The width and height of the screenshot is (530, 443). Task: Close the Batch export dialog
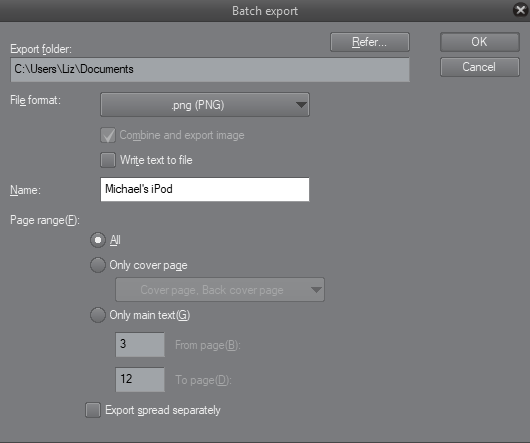pyautogui.click(x=521, y=10)
